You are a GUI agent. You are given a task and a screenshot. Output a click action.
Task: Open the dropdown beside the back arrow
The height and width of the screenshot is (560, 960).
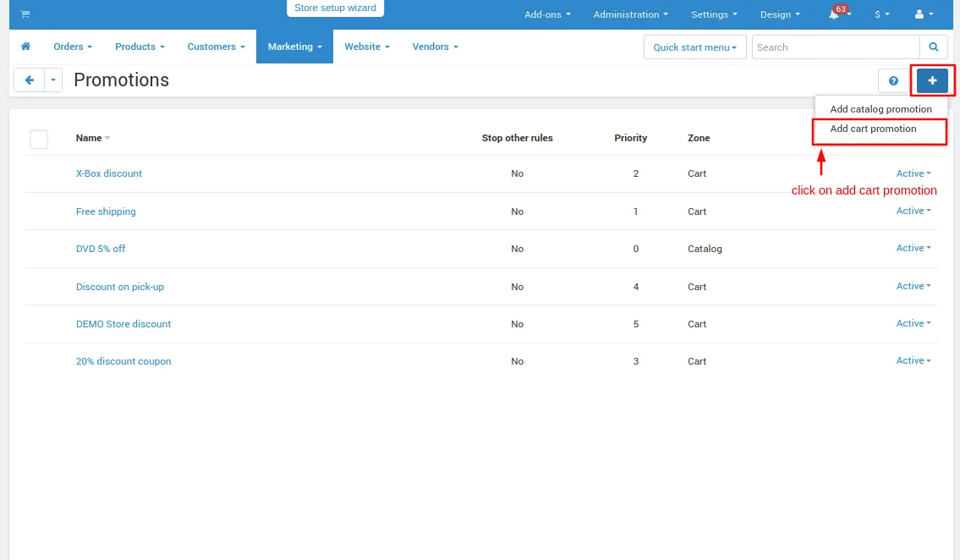pos(53,80)
